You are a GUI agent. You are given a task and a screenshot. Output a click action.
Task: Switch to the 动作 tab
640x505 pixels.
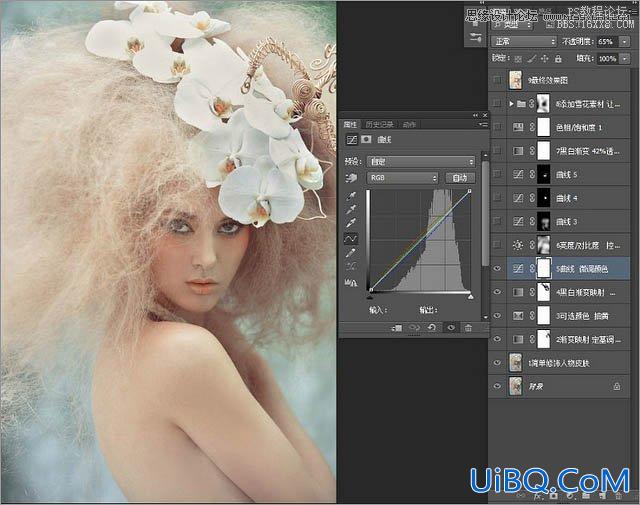409,125
